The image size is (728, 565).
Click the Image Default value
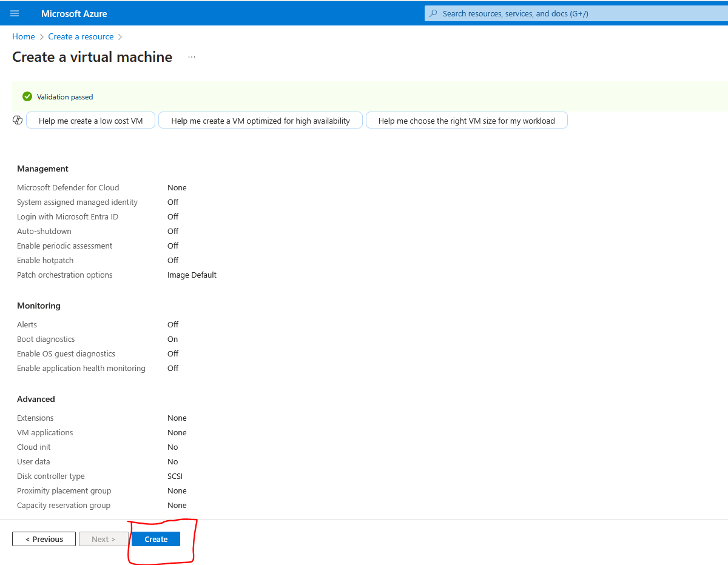point(192,275)
